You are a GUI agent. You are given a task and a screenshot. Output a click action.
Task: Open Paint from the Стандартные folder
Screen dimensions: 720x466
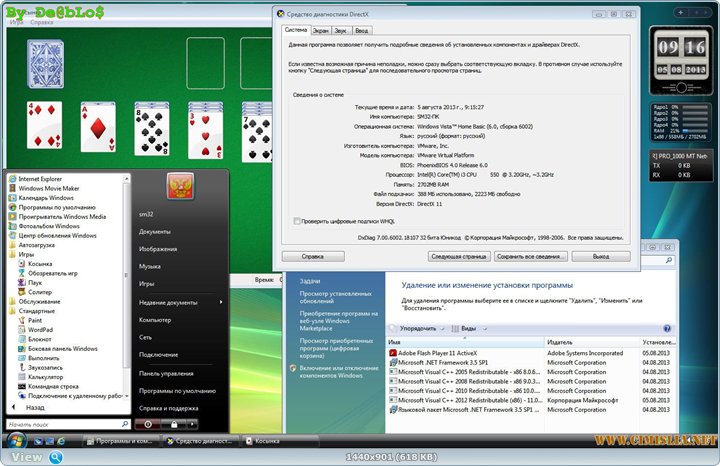35,320
